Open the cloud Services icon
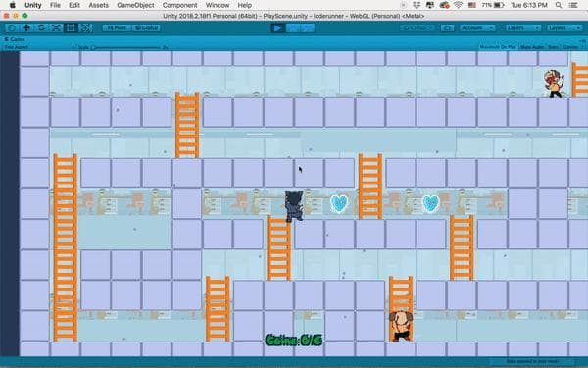The width and height of the screenshot is (588, 368). [448, 28]
